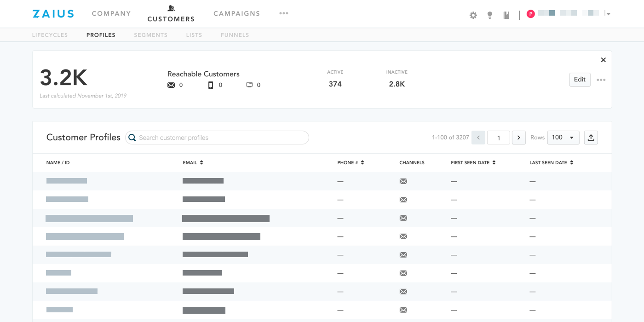Click the Inactive count 2.8K
This screenshot has width=644, height=322.
(x=397, y=84)
